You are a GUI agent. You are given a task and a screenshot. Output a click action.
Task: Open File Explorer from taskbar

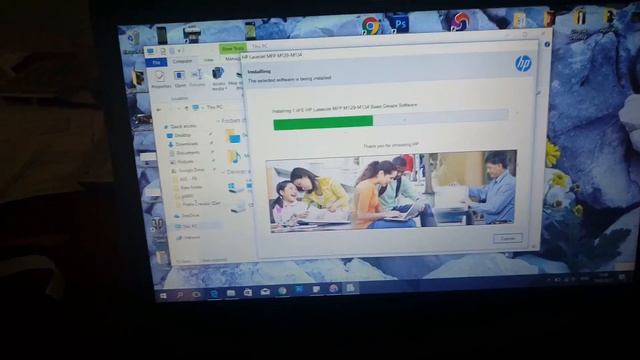[x=231, y=293]
